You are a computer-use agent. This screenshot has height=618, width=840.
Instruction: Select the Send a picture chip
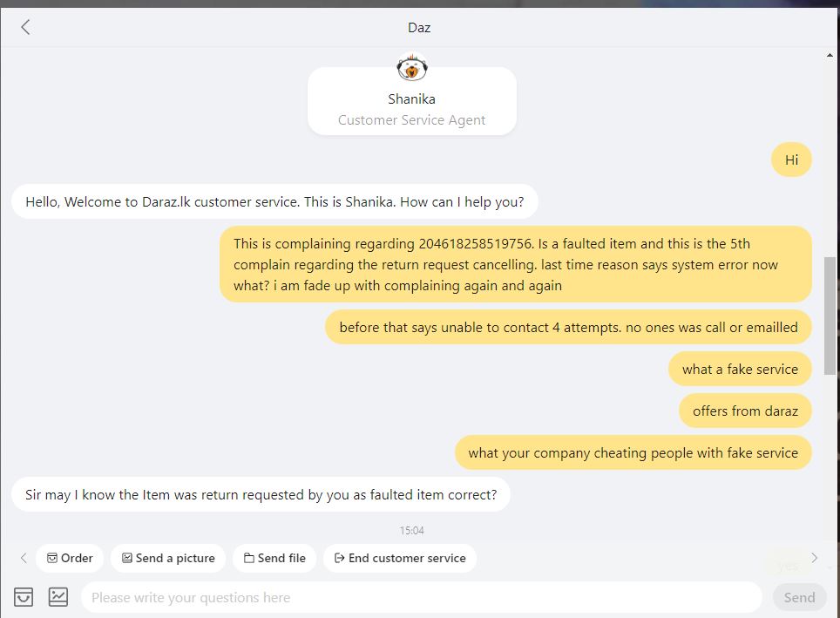point(168,558)
